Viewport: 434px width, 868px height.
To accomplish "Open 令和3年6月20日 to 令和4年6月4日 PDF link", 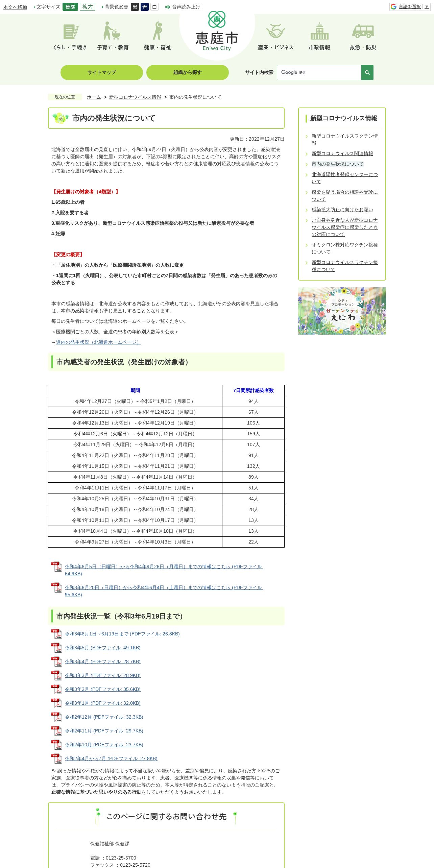I will 164,591.
